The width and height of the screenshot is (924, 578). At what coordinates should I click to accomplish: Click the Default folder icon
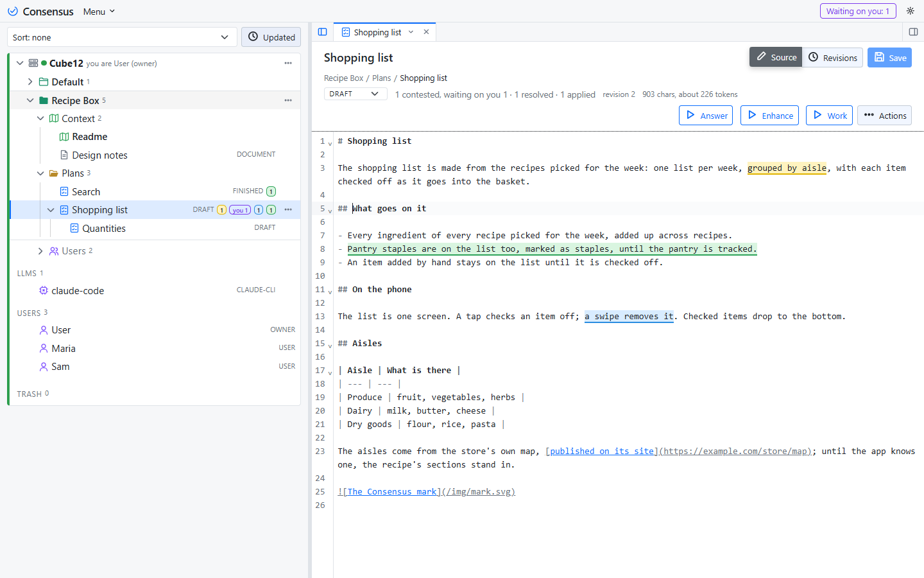click(x=44, y=82)
